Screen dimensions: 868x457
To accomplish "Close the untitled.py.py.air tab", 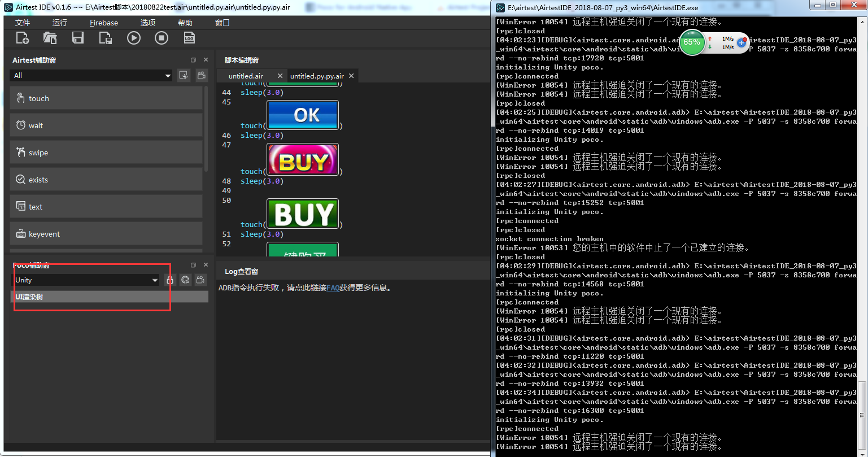I will pyautogui.click(x=351, y=76).
